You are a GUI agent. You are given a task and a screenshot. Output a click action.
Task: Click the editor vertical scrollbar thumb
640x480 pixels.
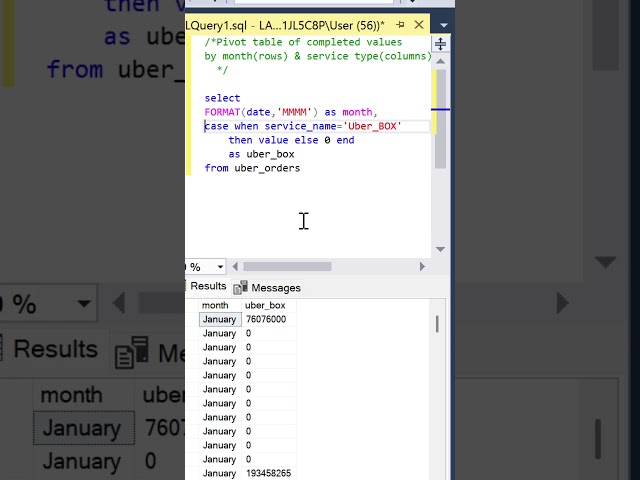tap(440, 119)
